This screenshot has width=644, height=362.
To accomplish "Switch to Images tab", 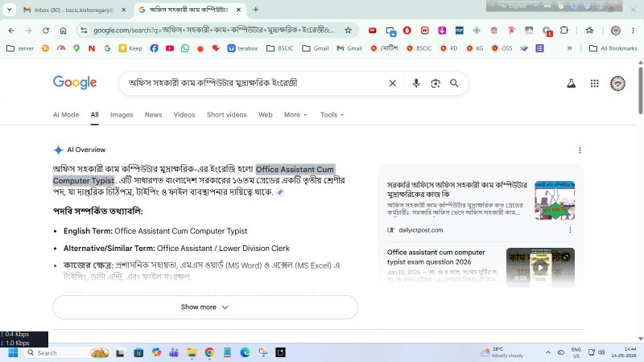I will coord(122,115).
